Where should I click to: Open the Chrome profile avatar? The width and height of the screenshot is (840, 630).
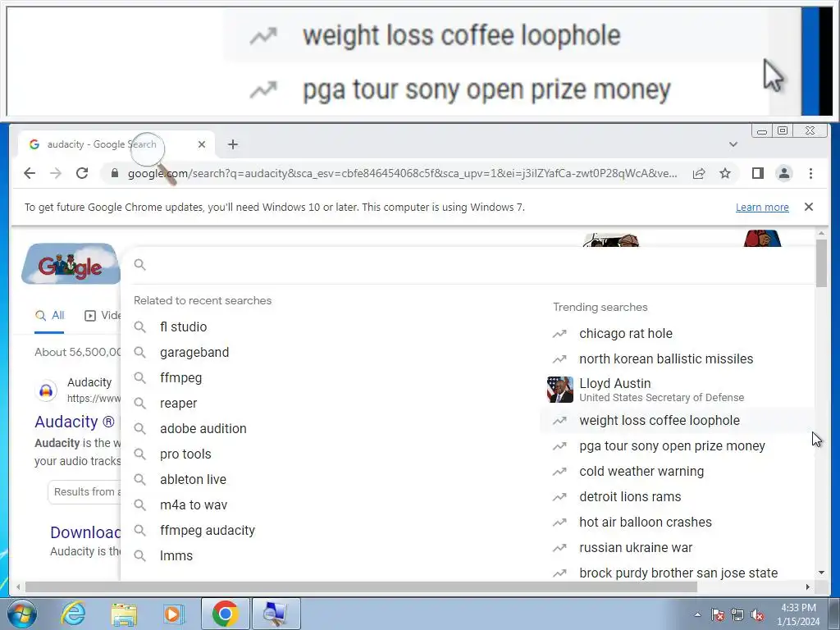tap(783, 173)
